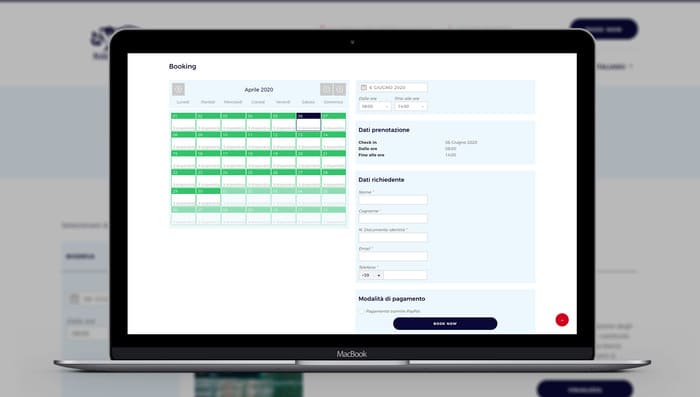Click the Email input field
Image resolution: width=700 pixels, height=397 pixels.
coord(393,256)
